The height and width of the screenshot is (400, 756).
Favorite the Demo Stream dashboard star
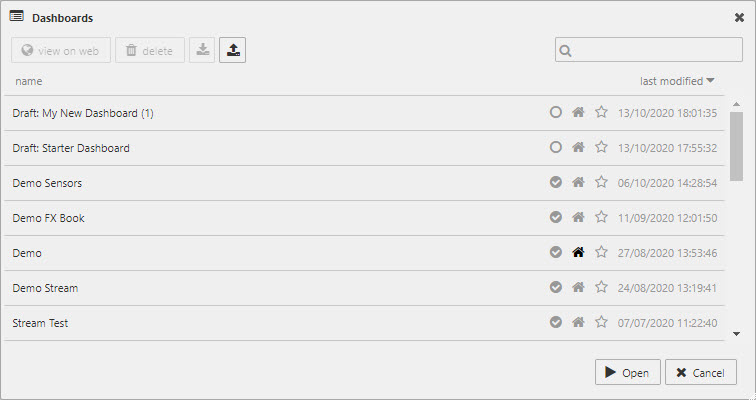pos(601,288)
